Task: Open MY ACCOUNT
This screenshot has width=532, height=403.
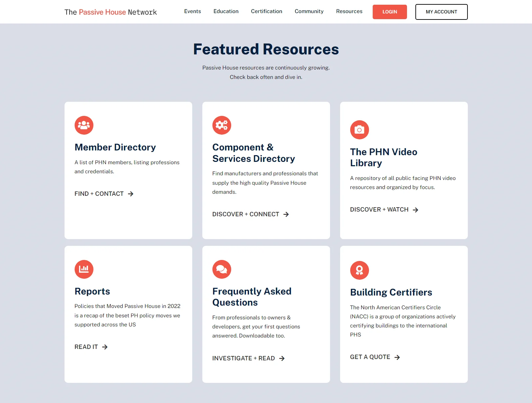Action: (x=442, y=12)
